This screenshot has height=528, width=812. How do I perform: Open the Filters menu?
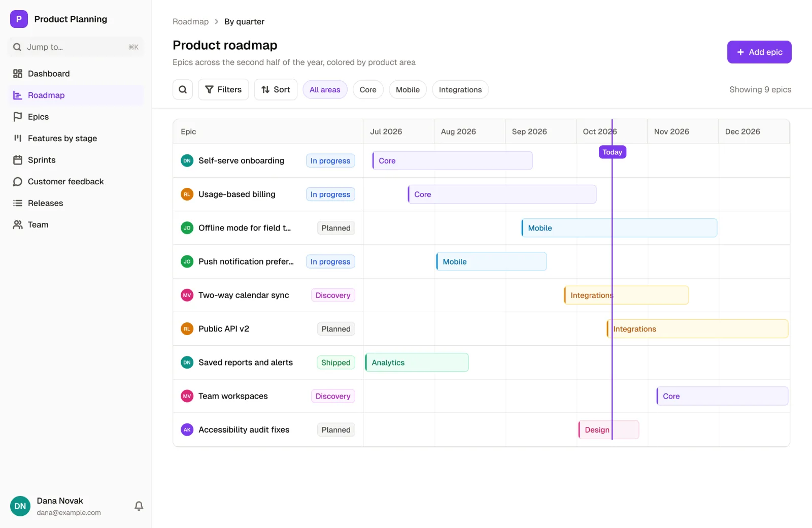(x=223, y=90)
